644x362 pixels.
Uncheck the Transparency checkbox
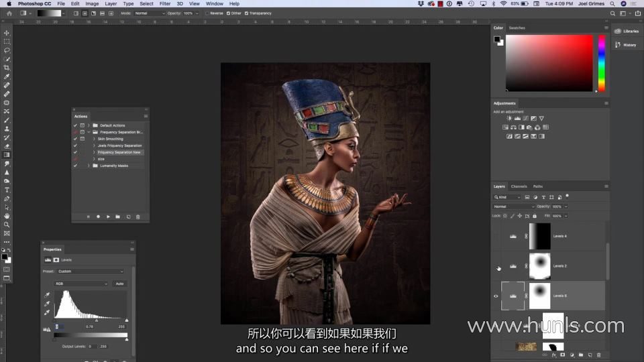(246, 13)
